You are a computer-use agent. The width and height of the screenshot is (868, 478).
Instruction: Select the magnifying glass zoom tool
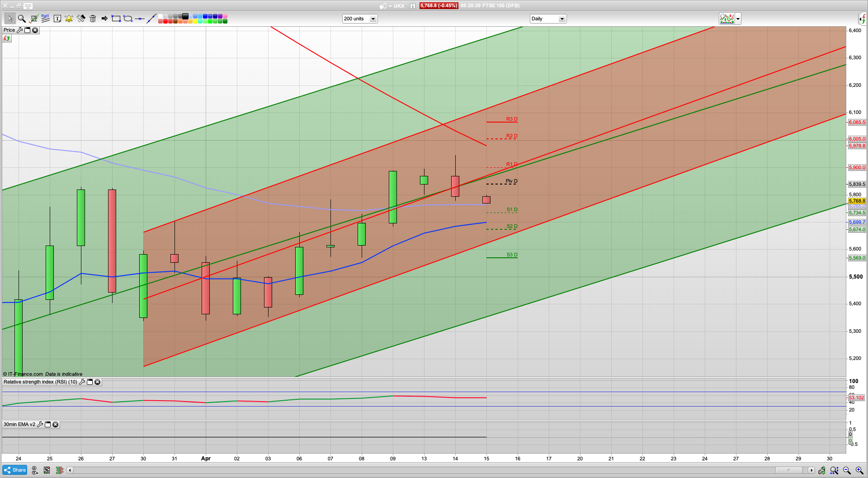coord(22,19)
